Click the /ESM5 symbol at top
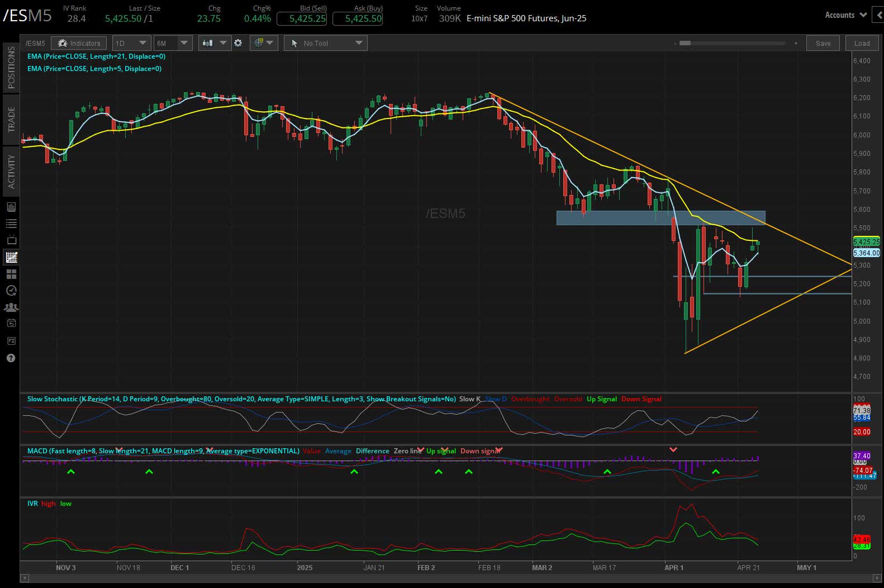 click(27, 16)
